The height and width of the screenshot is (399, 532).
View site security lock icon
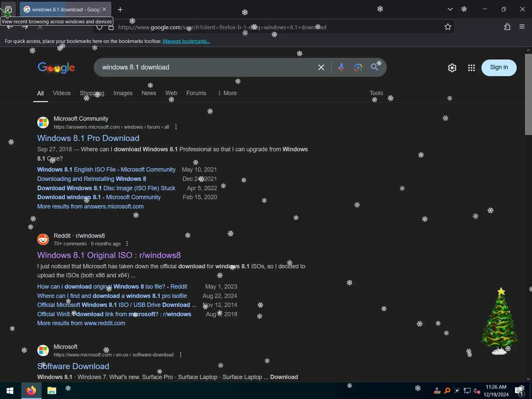click(x=111, y=27)
